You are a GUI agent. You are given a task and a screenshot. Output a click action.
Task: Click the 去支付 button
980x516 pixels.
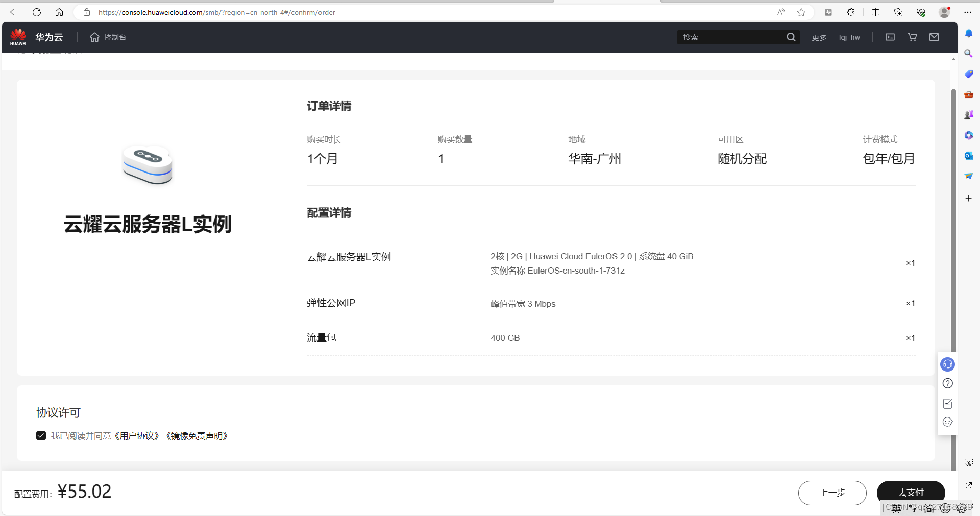coord(911,493)
